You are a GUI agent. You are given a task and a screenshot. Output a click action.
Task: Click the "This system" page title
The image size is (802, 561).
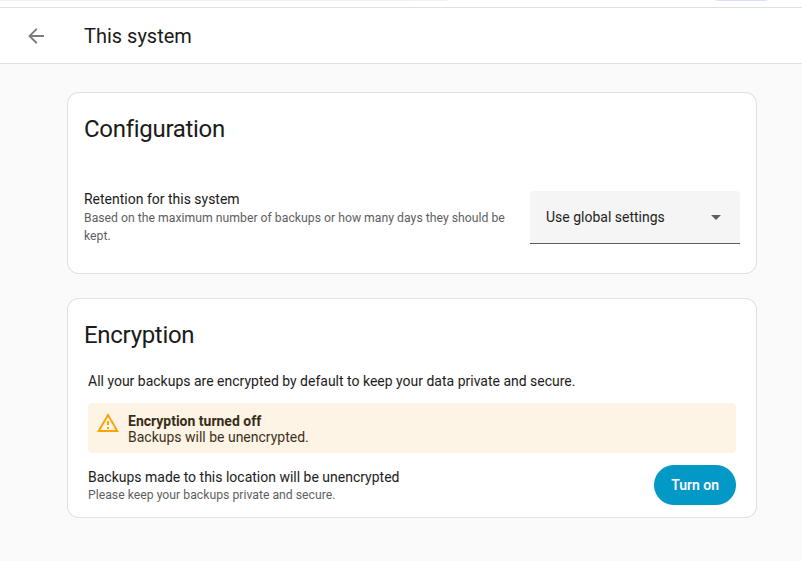(138, 36)
